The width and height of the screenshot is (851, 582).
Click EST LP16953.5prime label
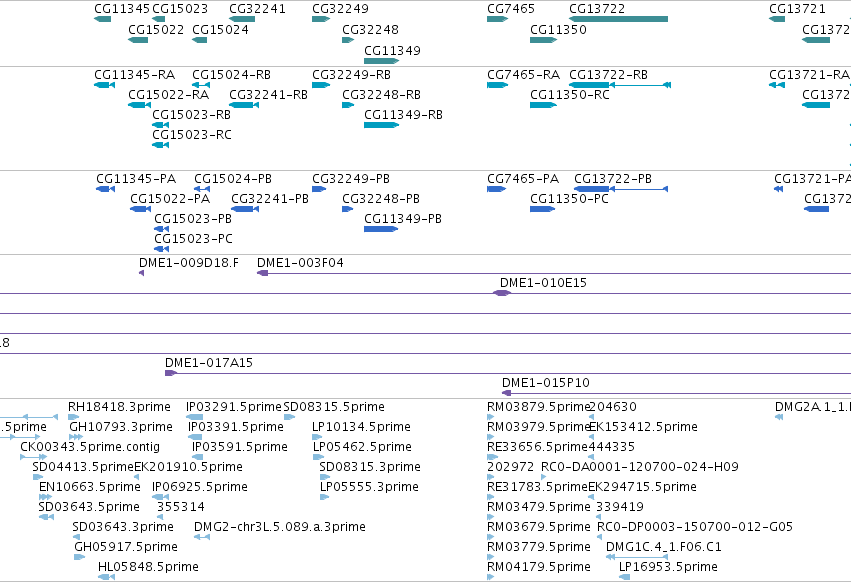668,567
